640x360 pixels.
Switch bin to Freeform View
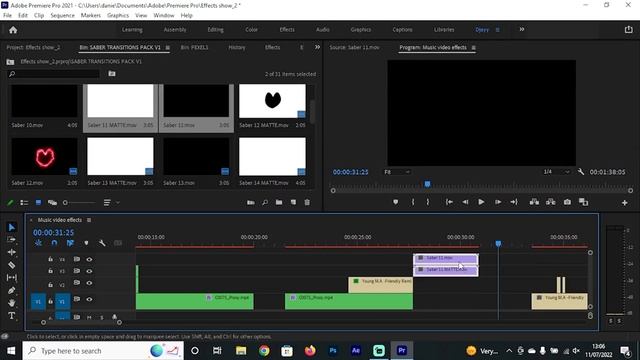[52, 202]
